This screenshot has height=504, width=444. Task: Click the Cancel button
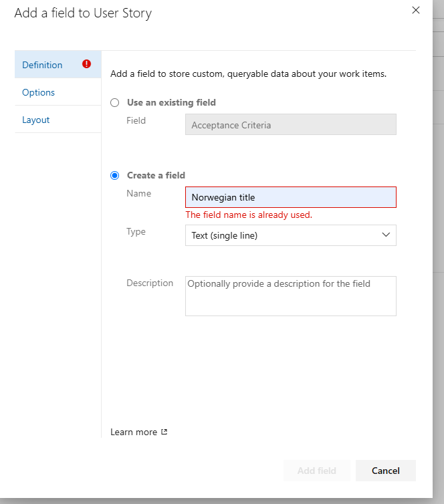tap(385, 471)
